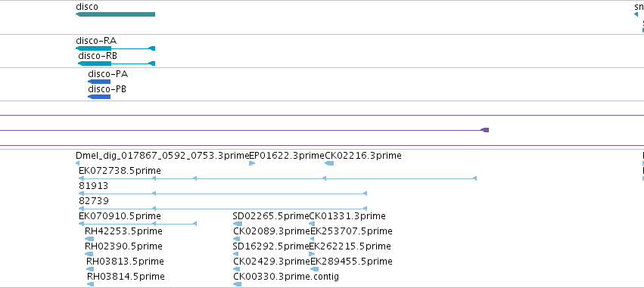Screen dimensions: 644x288
Task: Click the RH03814.5prime feature block
Action: pyautogui.click(x=90, y=284)
